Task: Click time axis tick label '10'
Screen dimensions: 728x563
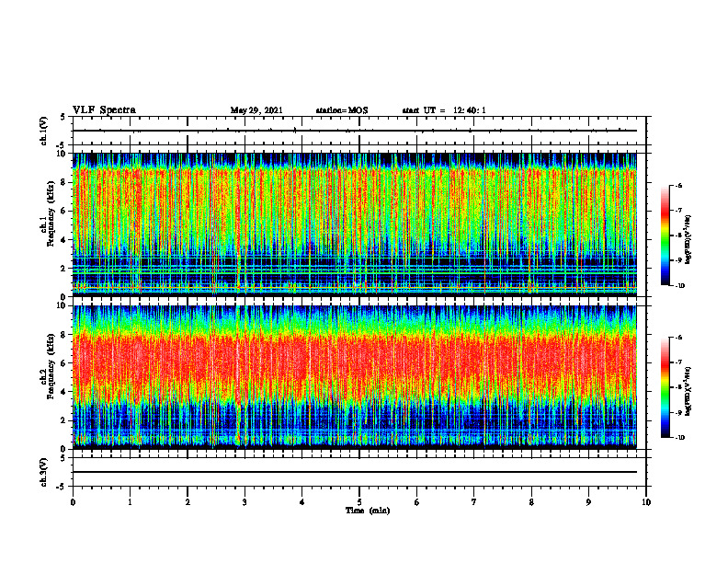Action: tap(646, 502)
